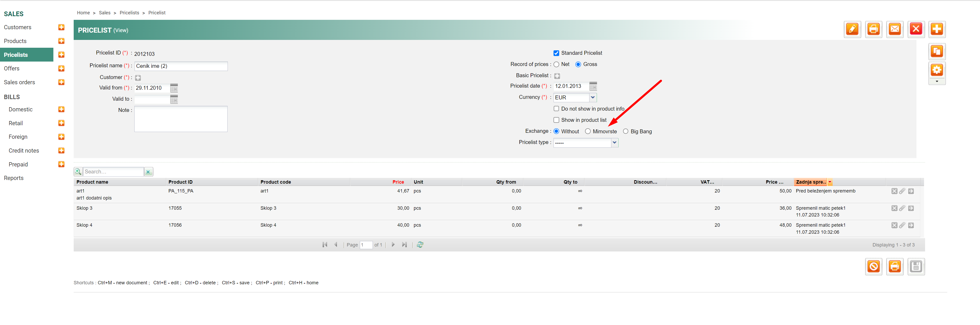Click the printer icon in top toolbar
Viewport: 980px width, 325px height.
tap(874, 29)
